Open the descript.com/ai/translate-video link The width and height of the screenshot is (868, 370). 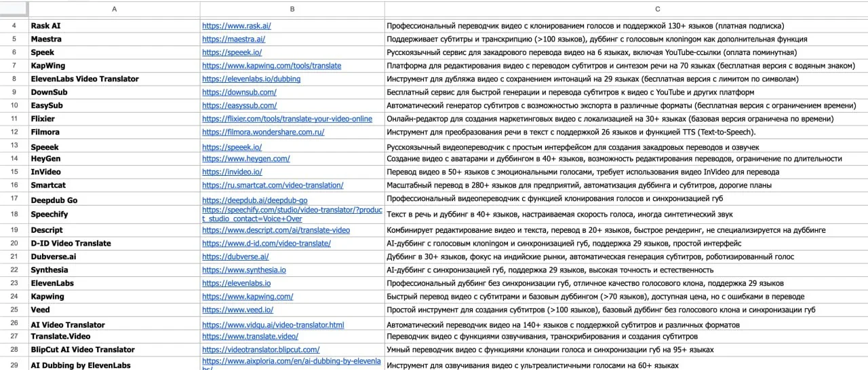point(276,230)
